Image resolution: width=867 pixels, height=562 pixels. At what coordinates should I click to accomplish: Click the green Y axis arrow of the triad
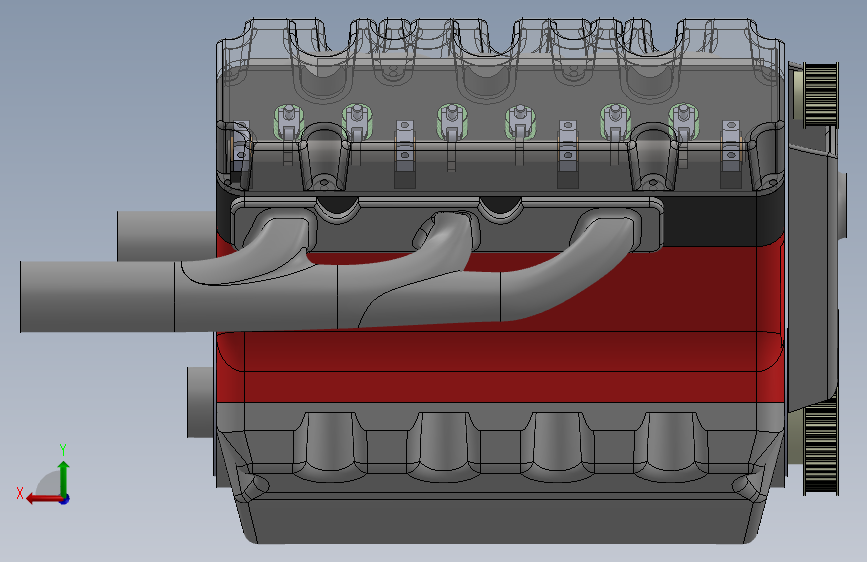[x=64, y=478]
